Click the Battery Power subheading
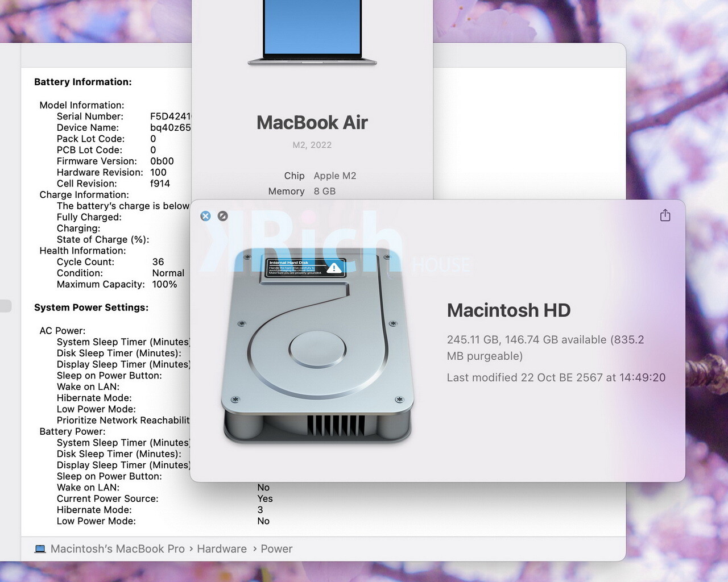The width and height of the screenshot is (728, 582). click(x=72, y=431)
